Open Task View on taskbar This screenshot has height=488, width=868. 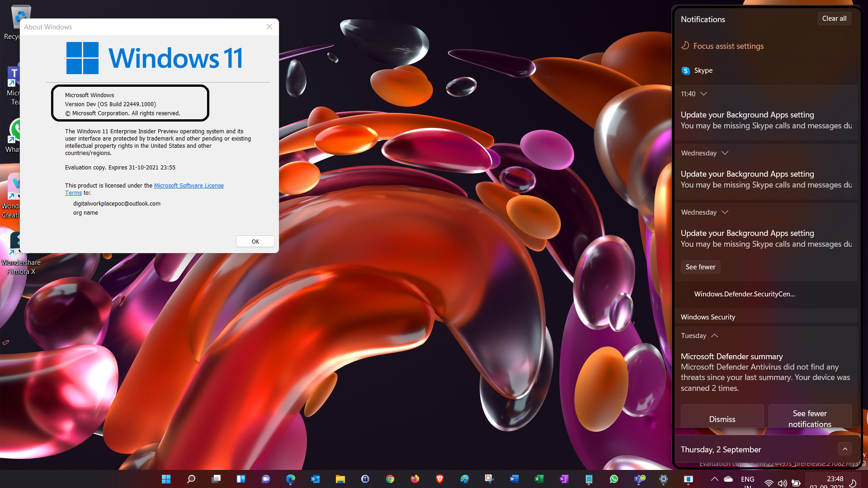pyautogui.click(x=216, y=479)
